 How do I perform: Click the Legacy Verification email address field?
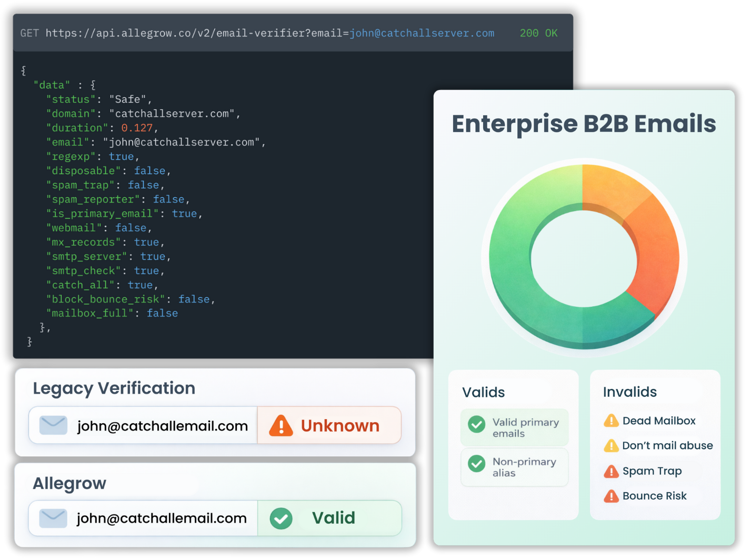(143, 425)
